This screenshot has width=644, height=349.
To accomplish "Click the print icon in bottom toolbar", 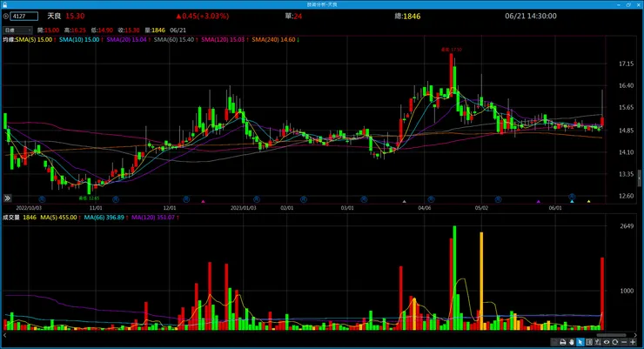I will [563, 342].
